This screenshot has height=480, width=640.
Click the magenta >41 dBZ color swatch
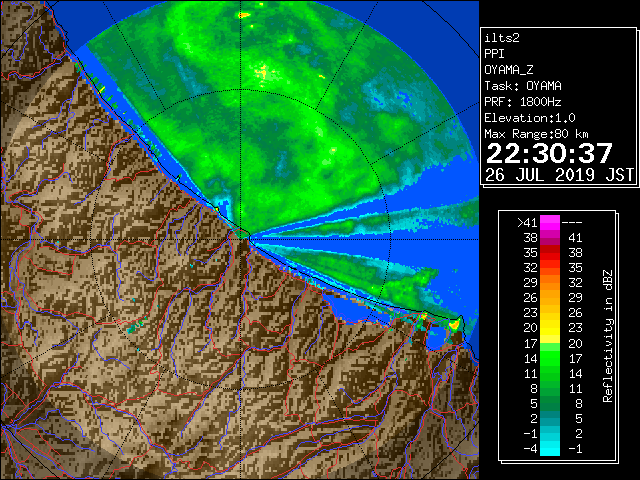click(550, 222)
